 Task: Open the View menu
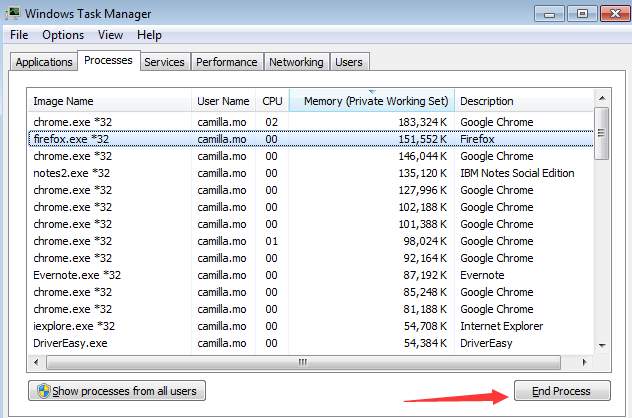pos(110,35)
